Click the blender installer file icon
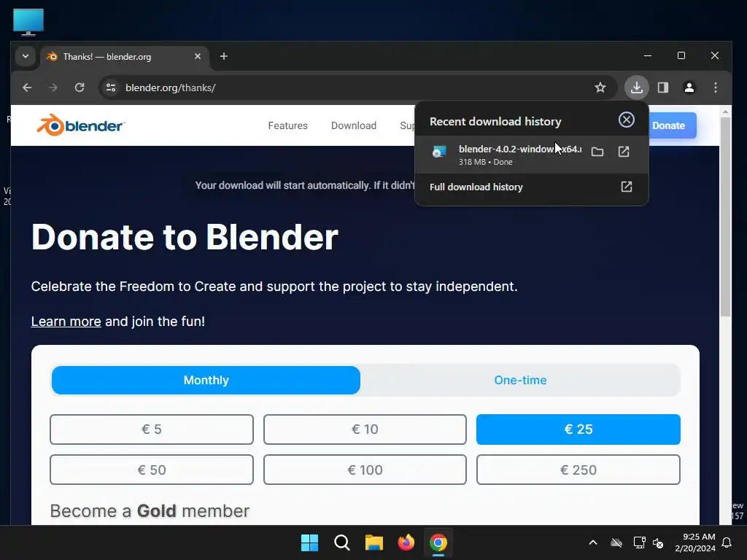747x560 pixels. coord(438,152)
